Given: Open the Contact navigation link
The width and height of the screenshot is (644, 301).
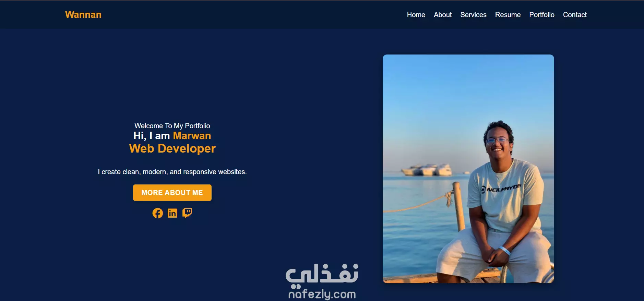Looking at the screenshot, I should 575,15.
